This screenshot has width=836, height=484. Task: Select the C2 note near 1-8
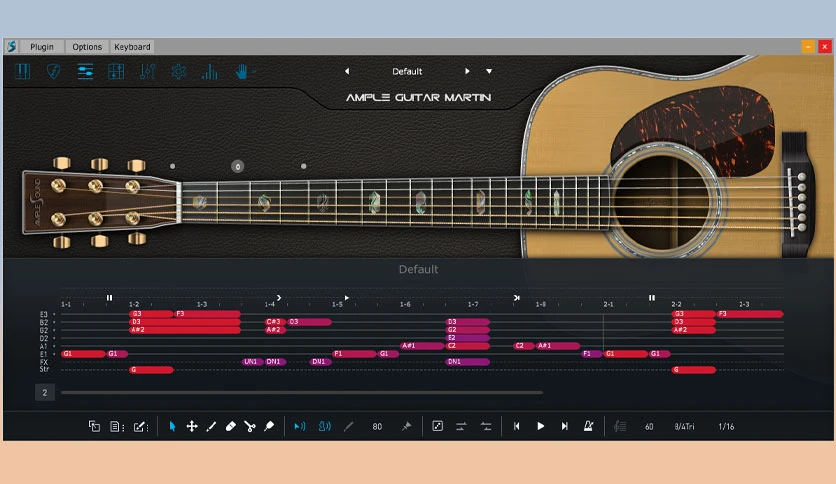point(524,345)
